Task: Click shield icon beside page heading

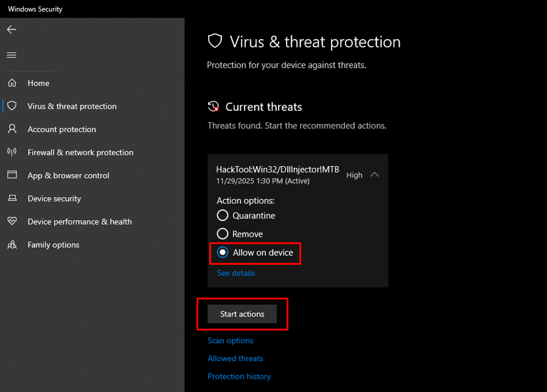Action: click(x=215, y=41)
